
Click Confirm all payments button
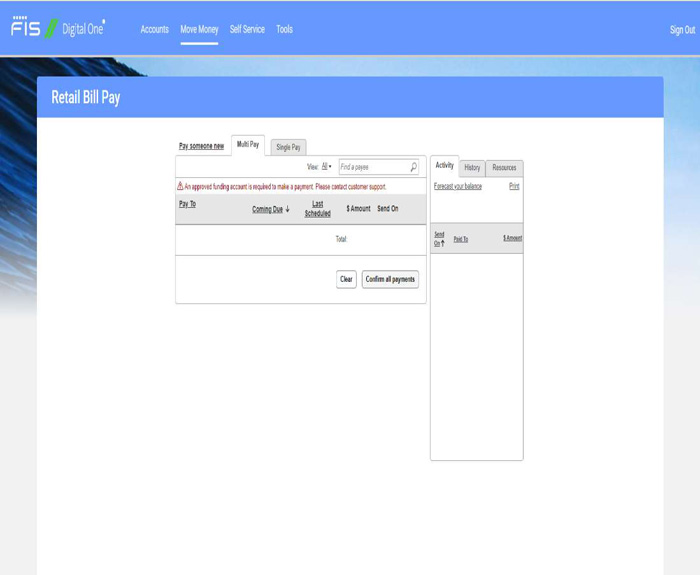pyautogui.click(x=390, y=279)
